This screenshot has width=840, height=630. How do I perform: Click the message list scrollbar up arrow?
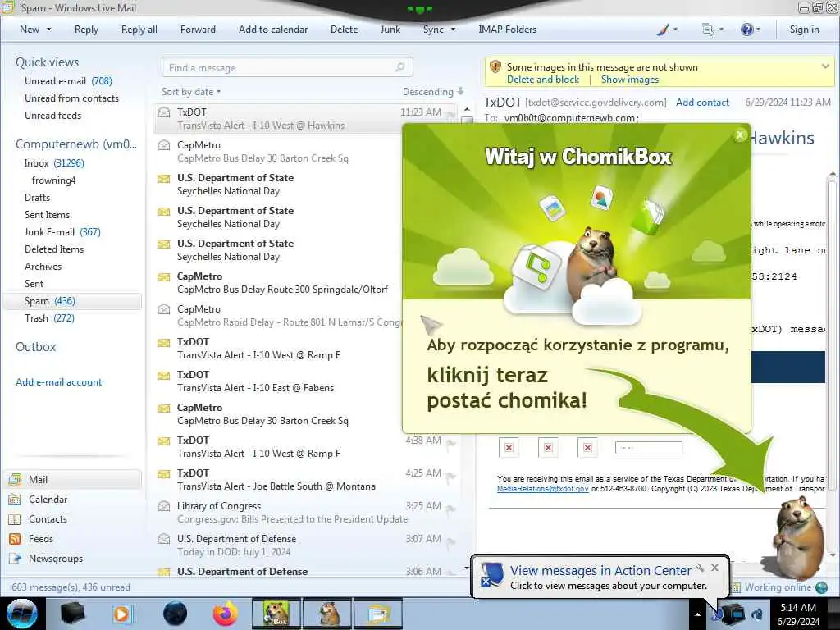click(467, 109)
